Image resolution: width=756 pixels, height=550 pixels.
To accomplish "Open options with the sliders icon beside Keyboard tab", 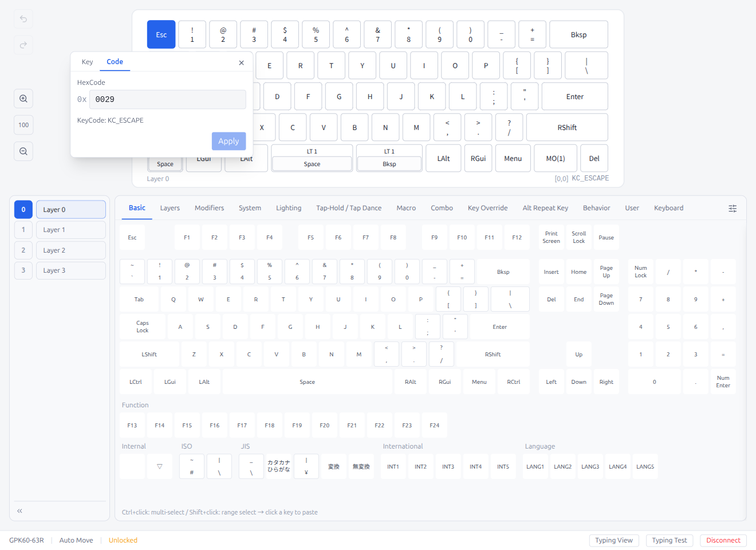I will tap(733, 209).
